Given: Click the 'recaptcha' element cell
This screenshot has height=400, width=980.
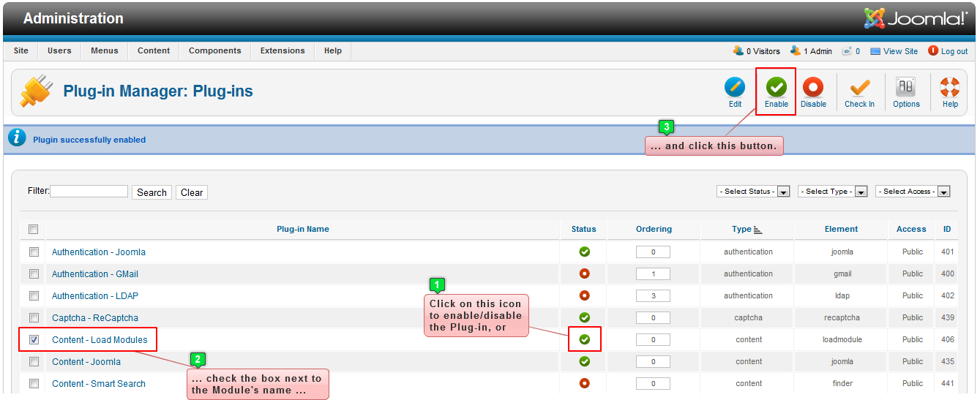Looking at the screenshot, I should (841, 317).
